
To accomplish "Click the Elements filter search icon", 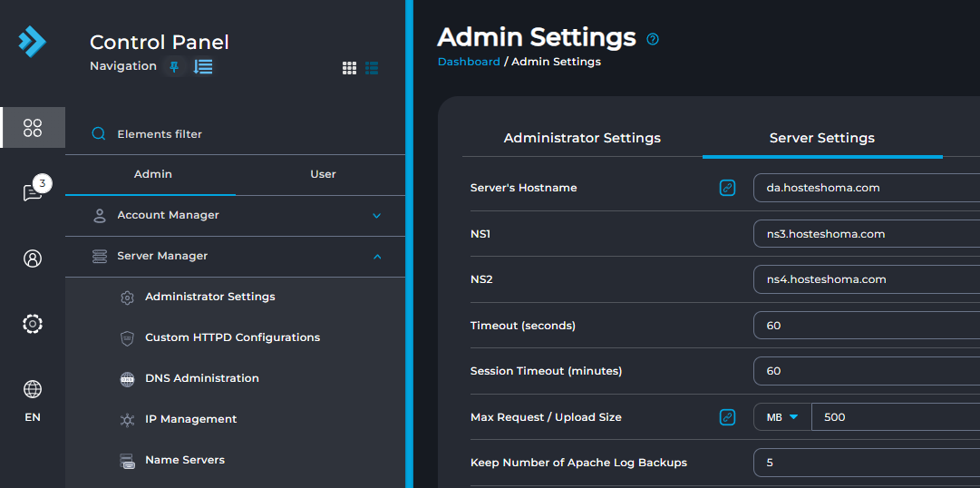I will [99, 134].
